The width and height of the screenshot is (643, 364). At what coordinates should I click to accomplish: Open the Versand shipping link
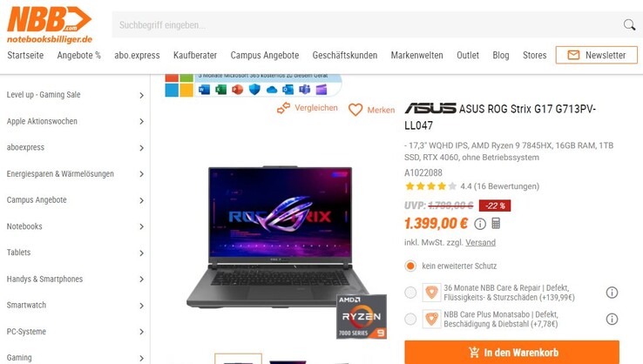point(480,242)
